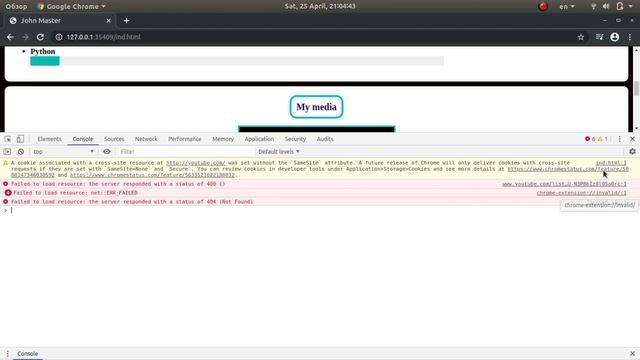
Task: Clear the console
Action: pos(21,151)
